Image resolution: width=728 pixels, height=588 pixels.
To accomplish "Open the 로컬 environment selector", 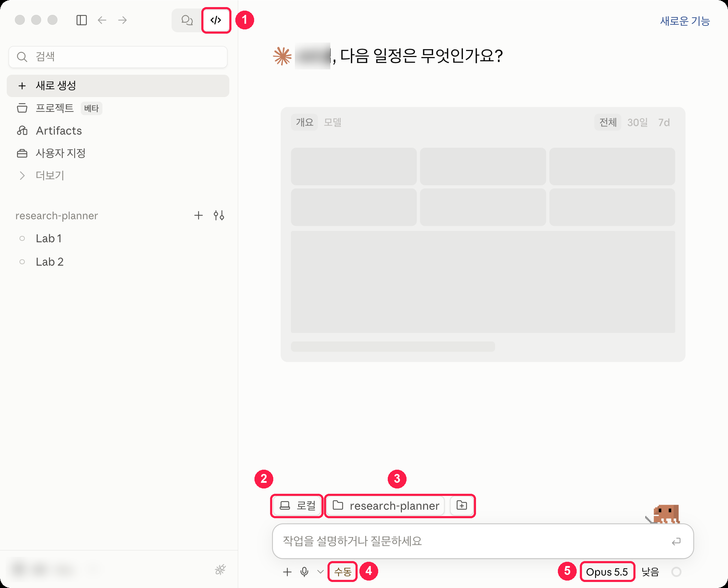I will (x=297, y=506).
